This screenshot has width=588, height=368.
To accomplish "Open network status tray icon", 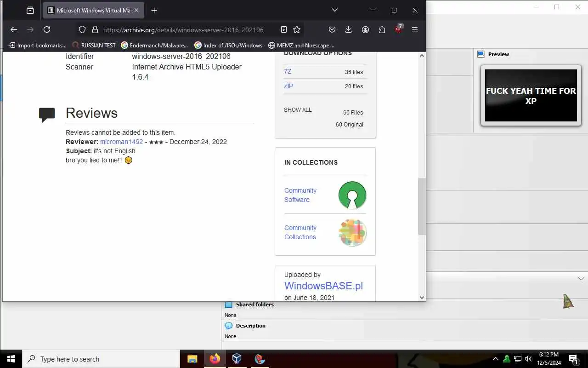I will click(x=518, y=359).
